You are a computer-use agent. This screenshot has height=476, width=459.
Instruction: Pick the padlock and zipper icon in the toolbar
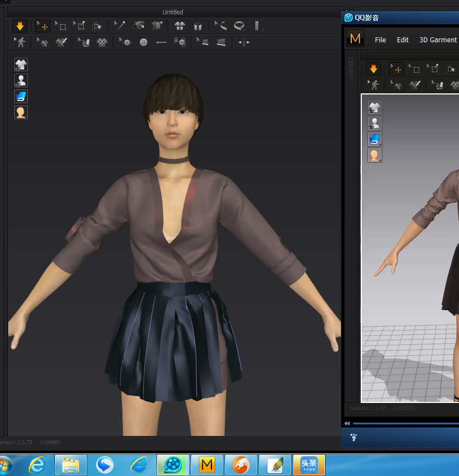[x=180, y=42]
